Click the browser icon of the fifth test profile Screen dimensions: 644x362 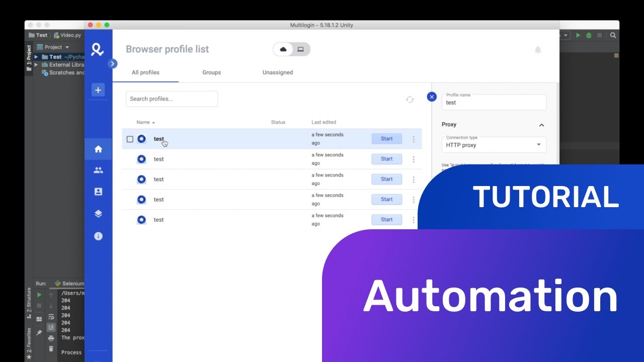142,220
